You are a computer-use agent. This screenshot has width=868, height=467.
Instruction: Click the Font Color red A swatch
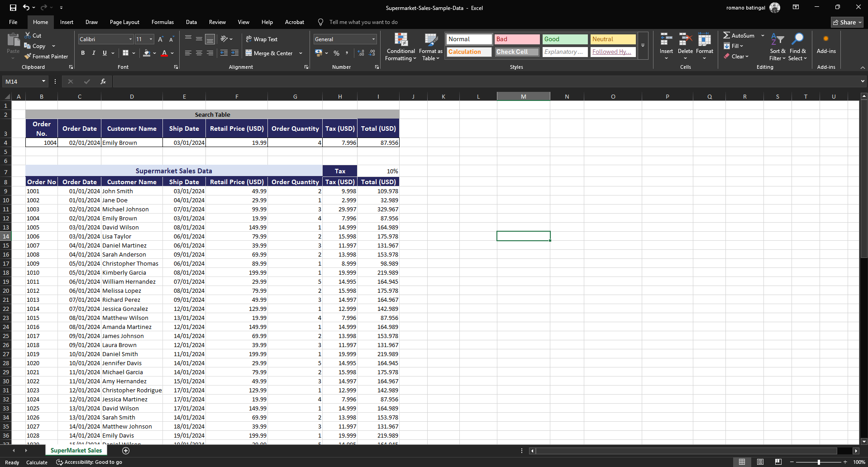pos(164,53)
